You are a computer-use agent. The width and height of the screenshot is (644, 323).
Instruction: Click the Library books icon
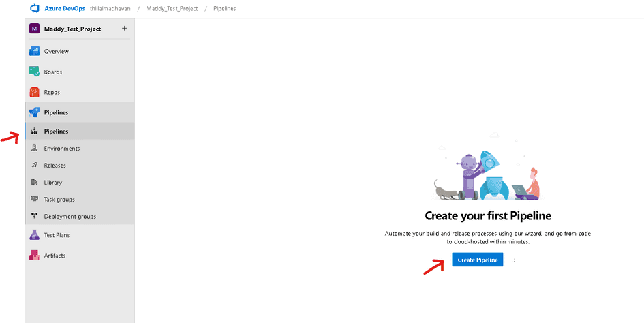click(35, 183)
